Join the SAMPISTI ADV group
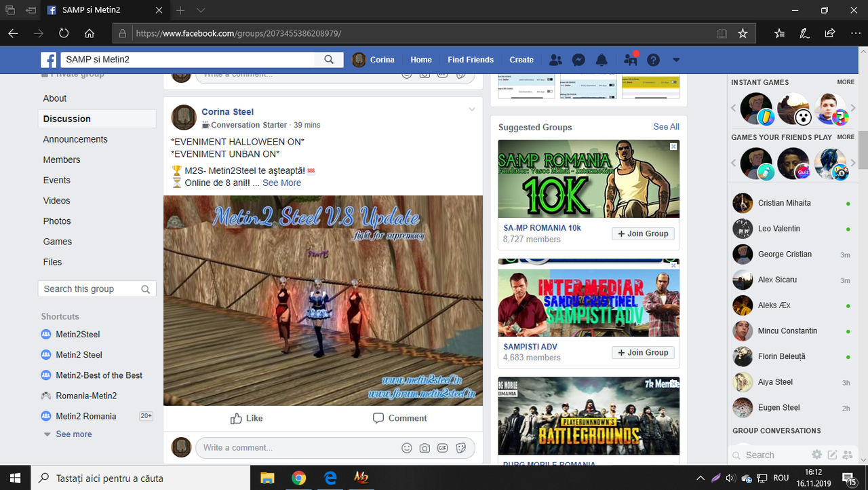 643,352
